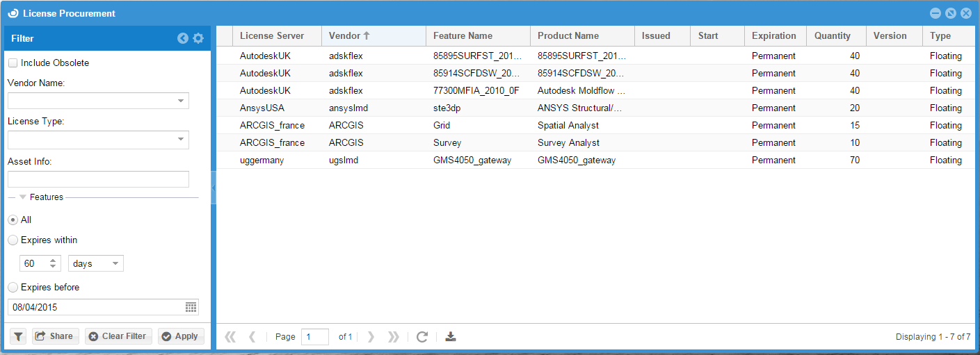This screenshot has height=355, width=980.
Task: Click the funnel filter icon button
Action: 18,336
